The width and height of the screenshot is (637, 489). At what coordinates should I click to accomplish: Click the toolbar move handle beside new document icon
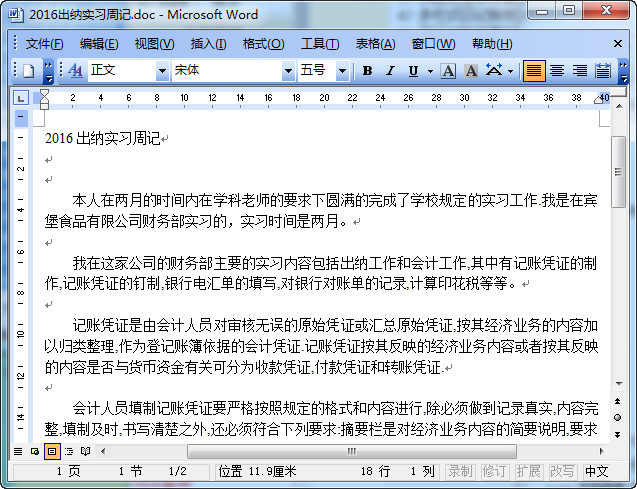click(x=15, y=71)
